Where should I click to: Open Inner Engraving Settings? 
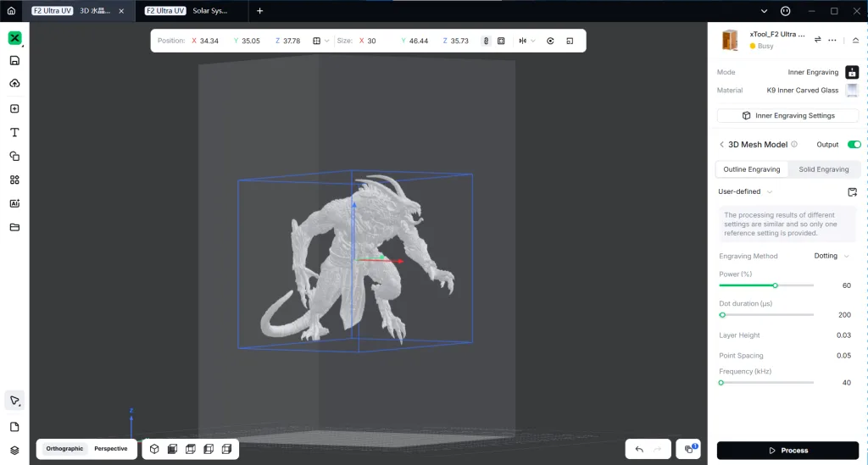[x=787, y=115]
